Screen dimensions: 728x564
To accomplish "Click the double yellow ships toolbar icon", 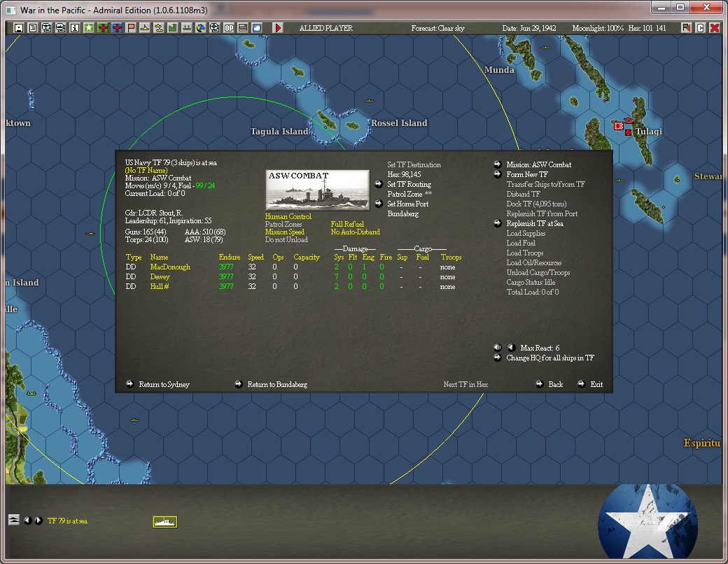I will click(159, 28).
